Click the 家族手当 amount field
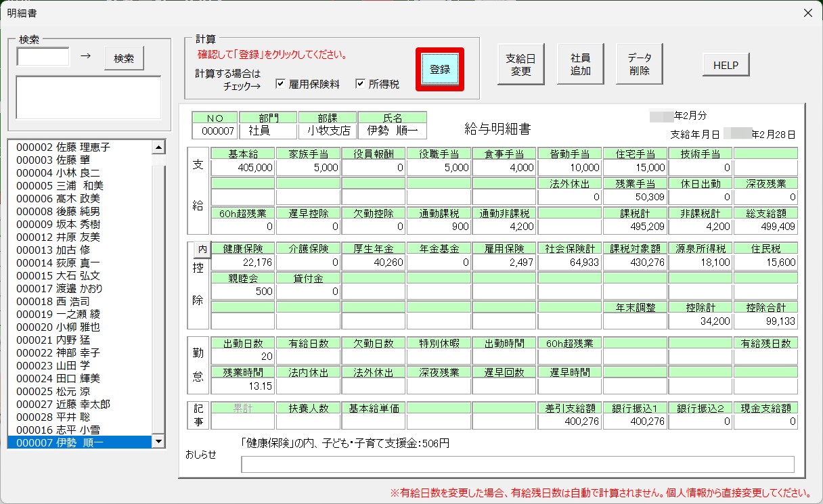 pos(308,168)
